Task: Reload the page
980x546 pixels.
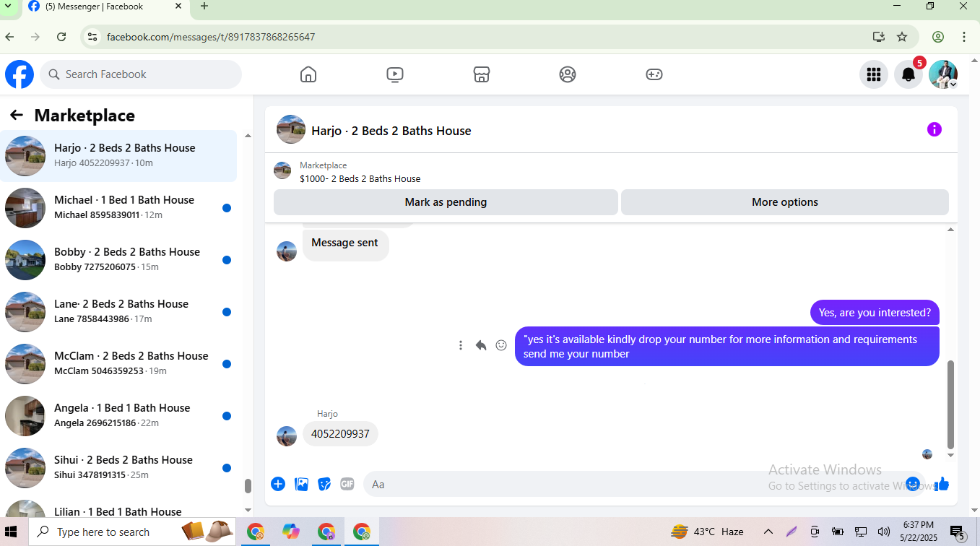Action: pos(61,37)
